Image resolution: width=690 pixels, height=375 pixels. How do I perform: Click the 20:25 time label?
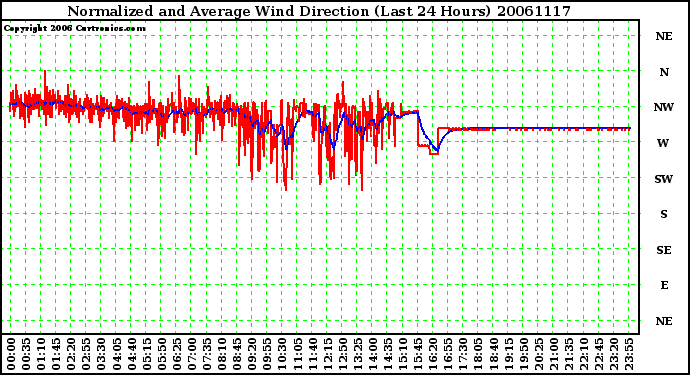(538, 354)
